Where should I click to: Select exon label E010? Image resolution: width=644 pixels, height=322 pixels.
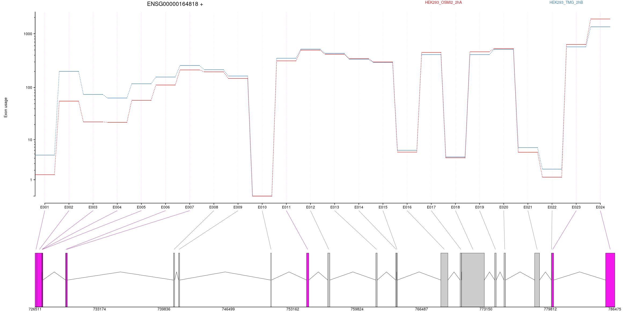pos(262,207)
